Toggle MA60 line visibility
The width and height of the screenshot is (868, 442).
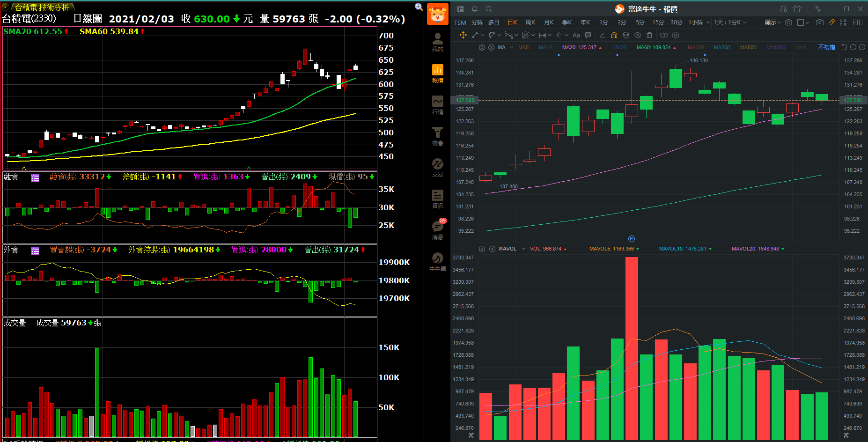point(656,47)
